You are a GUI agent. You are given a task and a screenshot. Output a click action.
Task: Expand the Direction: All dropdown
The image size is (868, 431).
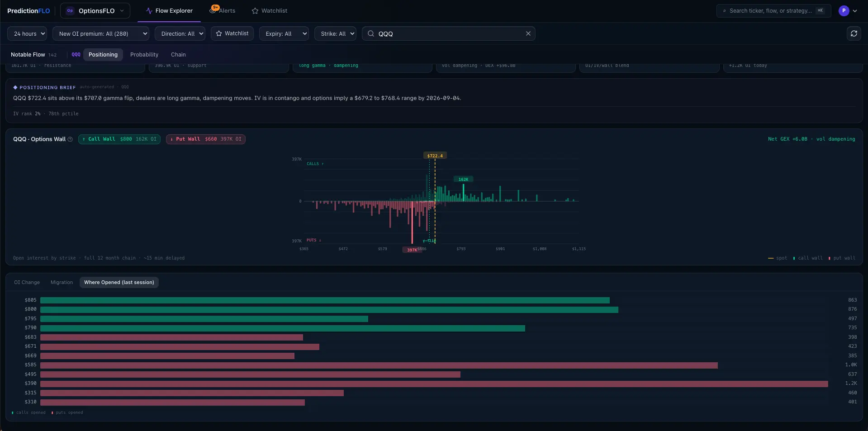[180, 33]
